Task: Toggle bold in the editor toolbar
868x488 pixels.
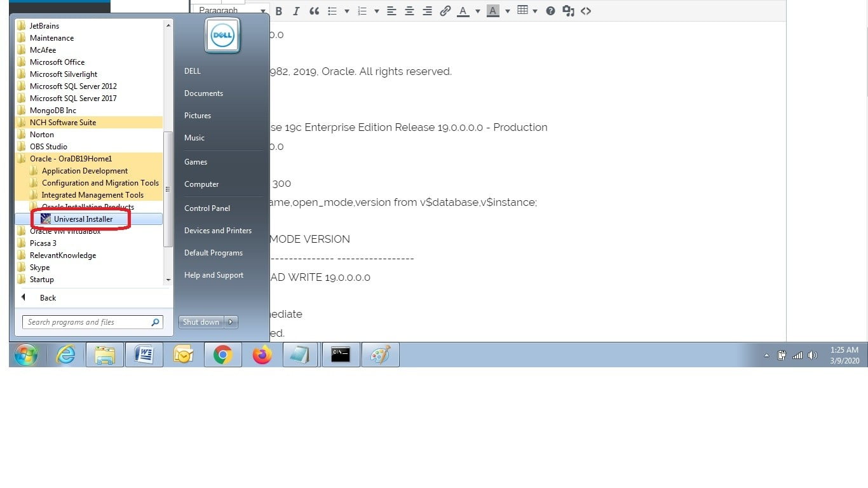Action: coord(278,11)
